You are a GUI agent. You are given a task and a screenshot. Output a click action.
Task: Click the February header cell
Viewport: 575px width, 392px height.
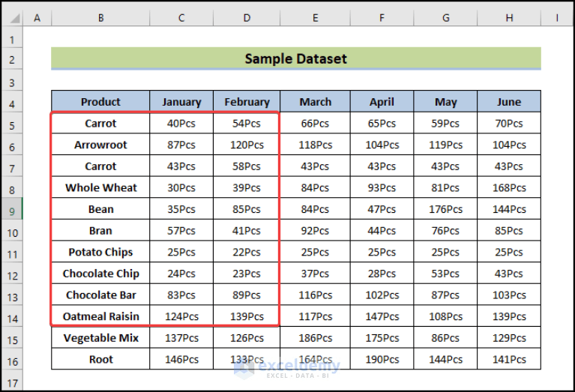(x=247, y=102)
